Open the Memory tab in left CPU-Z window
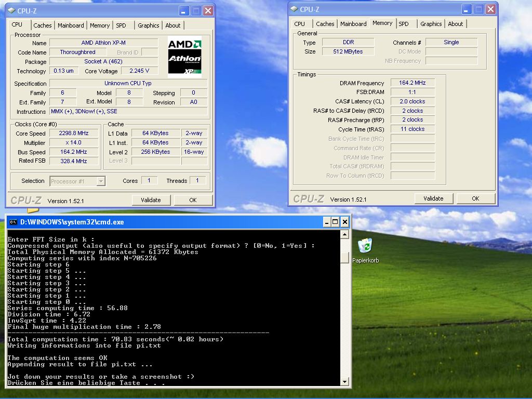Viewport: 532px width, 399px height. coord(100,25)
